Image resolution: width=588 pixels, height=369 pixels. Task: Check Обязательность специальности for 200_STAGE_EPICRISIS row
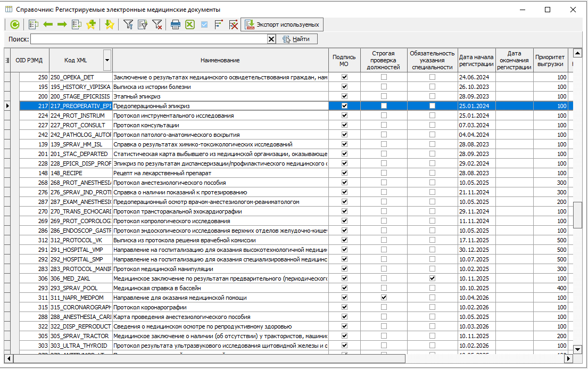click(x=433, y=96)
